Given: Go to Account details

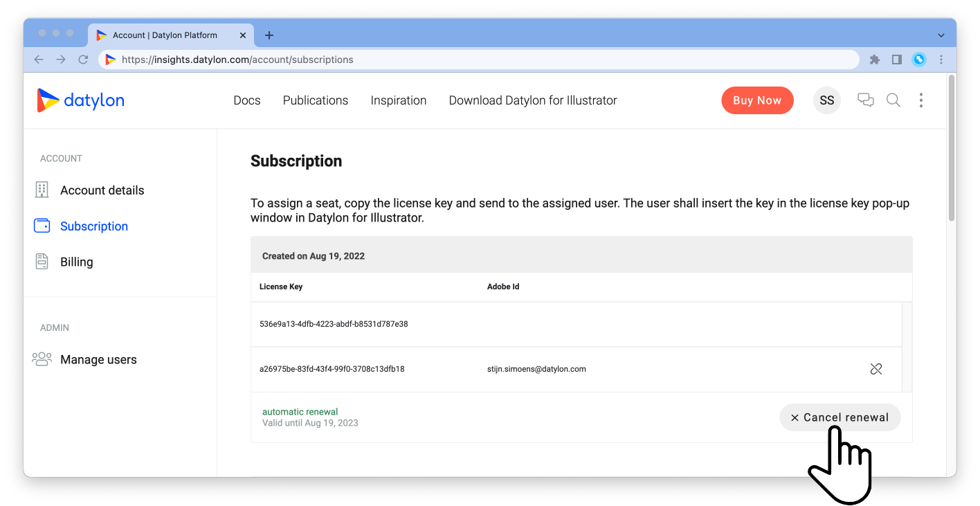Looking at the screenshot, I should (102, 190).
